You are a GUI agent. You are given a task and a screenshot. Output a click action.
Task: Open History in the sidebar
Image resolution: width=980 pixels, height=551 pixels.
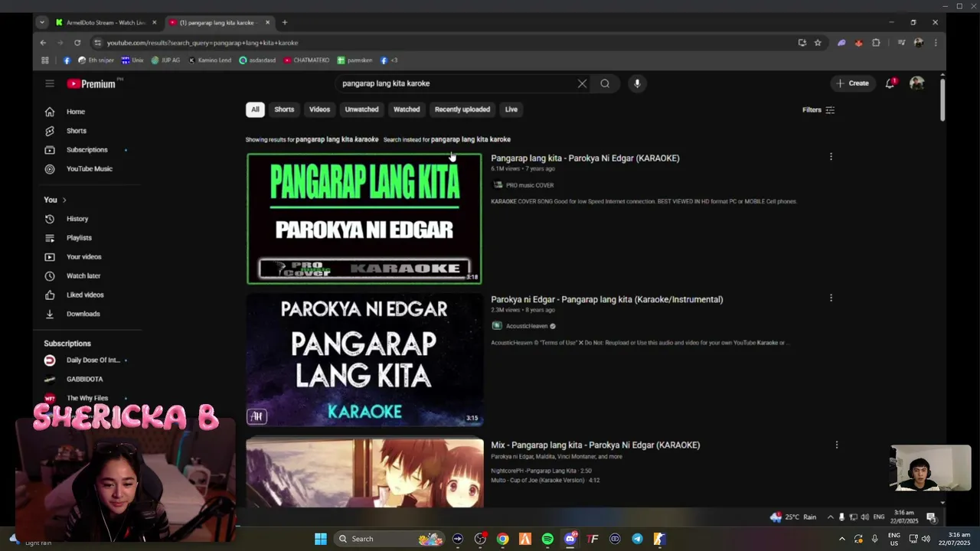(x=77, y=219)
